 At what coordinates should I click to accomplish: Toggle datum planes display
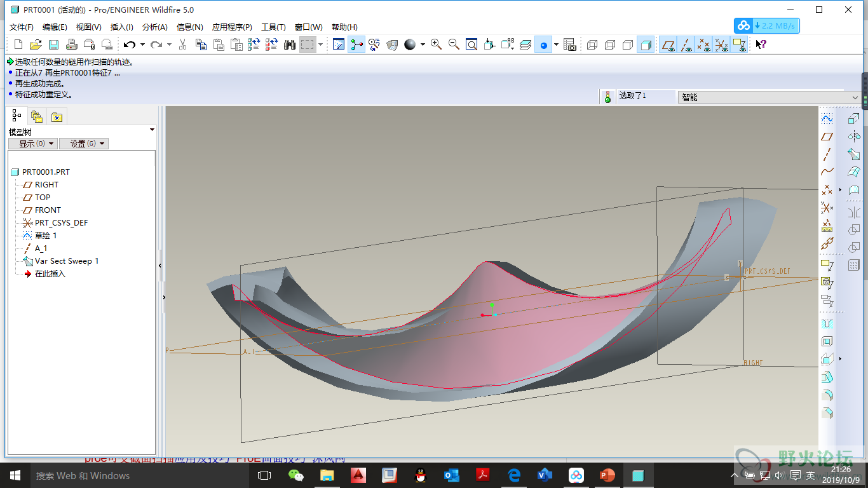(668, 44)
